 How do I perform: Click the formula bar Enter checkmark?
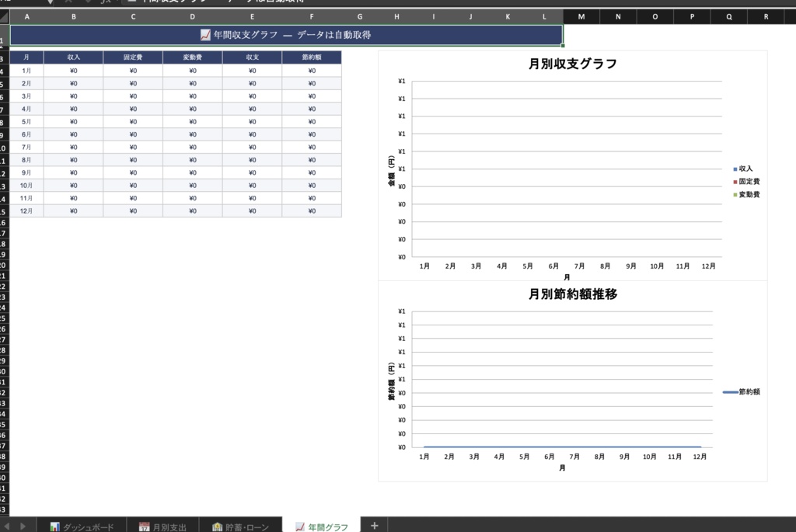pos(89,2)
